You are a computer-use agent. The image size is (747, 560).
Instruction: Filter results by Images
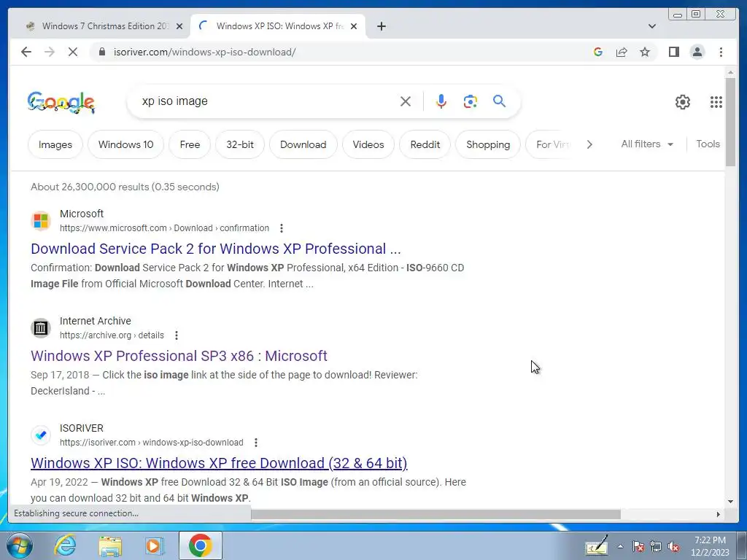coord(55,144)
